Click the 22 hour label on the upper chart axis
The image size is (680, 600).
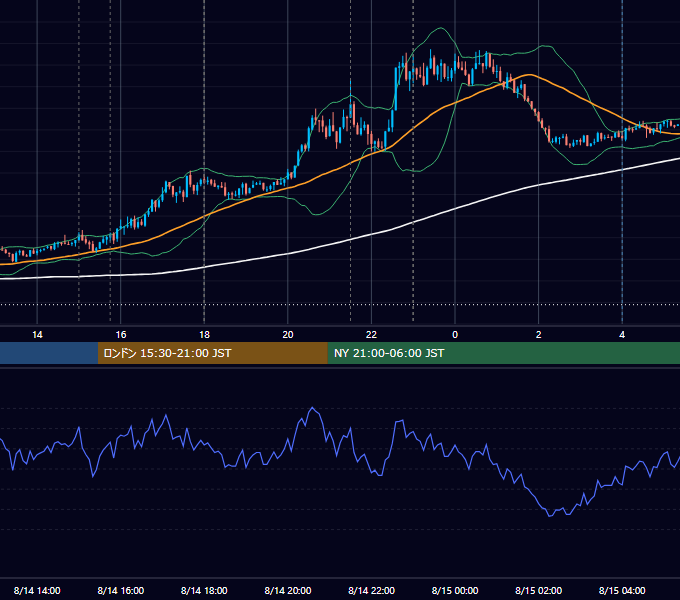[371, 335]
